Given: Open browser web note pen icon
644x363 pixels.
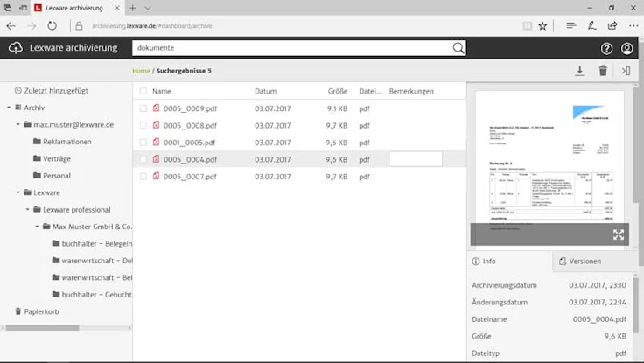Looking at the screenshot, I should 591,26.
